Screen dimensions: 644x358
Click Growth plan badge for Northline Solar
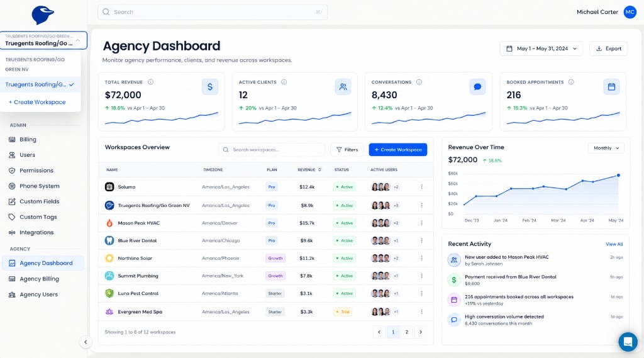(x=275, y=258)
